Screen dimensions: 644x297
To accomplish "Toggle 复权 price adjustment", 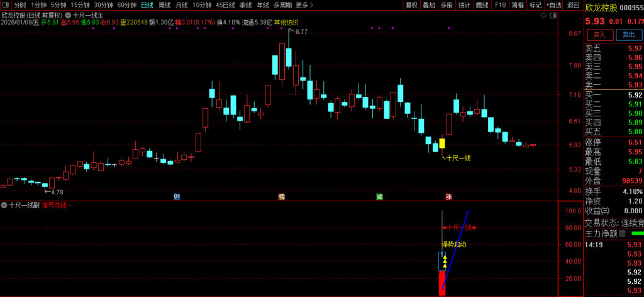I will [x=411, y=5].
